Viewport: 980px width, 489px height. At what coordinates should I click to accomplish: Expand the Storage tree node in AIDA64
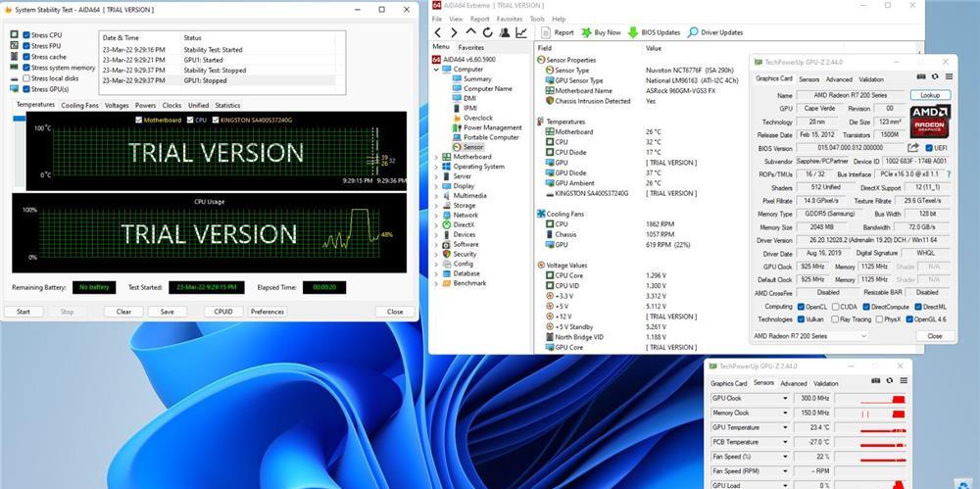point(436,205)
